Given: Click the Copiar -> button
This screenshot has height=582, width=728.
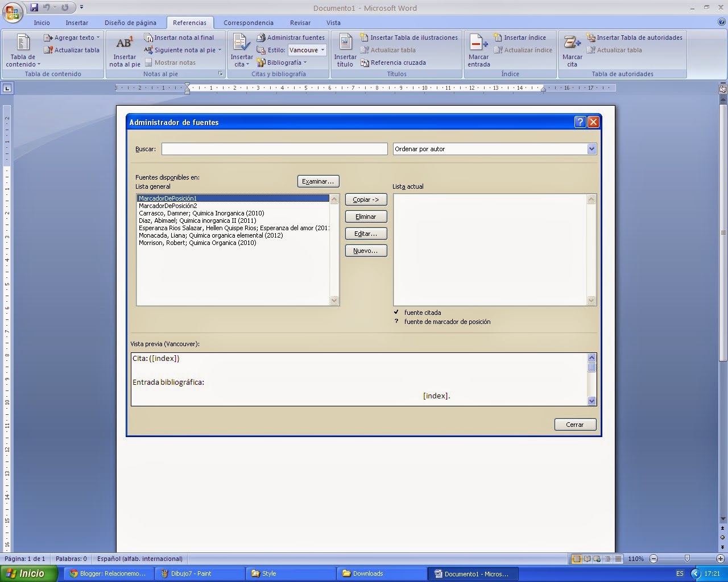Looking at the screenshot, I should pos(366,199).
